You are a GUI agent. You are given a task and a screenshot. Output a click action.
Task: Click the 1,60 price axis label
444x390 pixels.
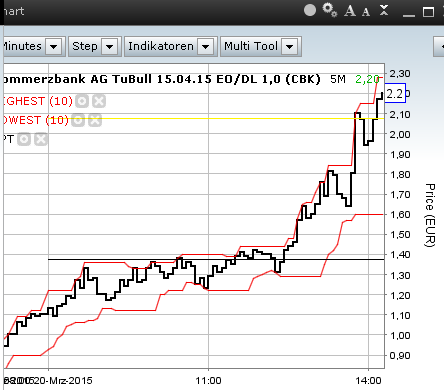(x=400, y=215)
